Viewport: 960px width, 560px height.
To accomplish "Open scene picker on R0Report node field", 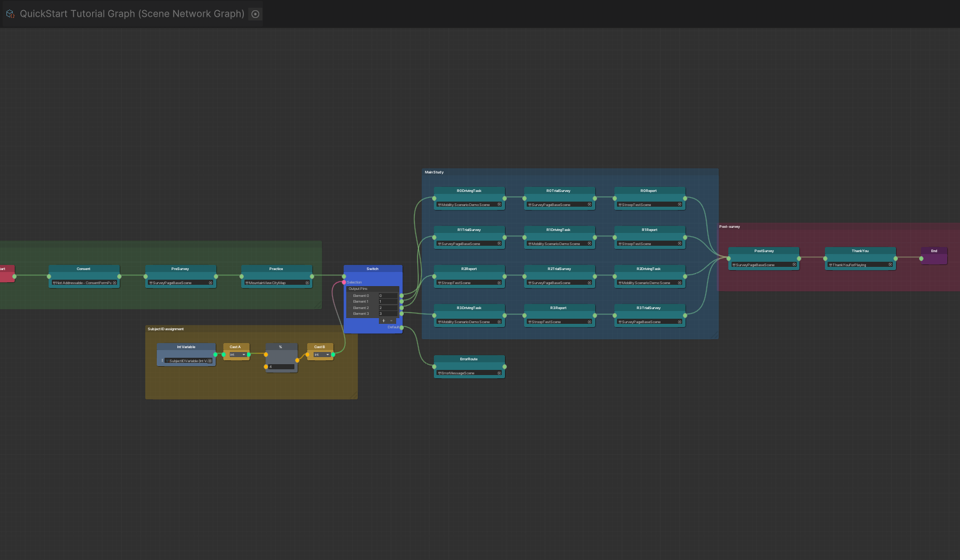I will click(x=680, y=205).
